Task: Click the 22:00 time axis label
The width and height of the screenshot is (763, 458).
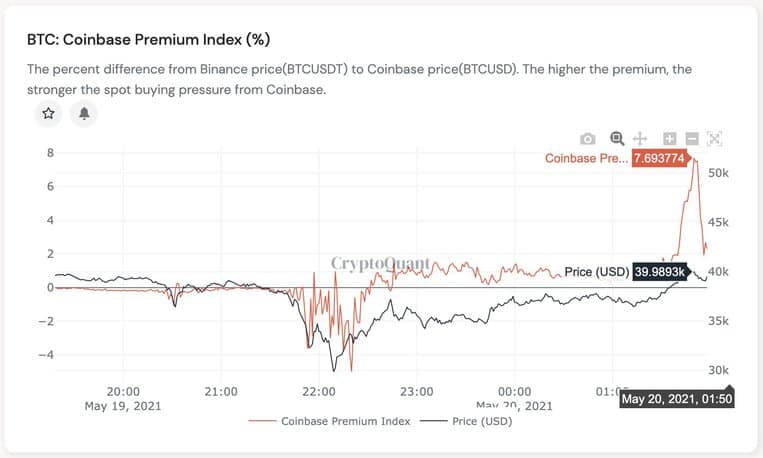Action: click(x=319, y=392)
